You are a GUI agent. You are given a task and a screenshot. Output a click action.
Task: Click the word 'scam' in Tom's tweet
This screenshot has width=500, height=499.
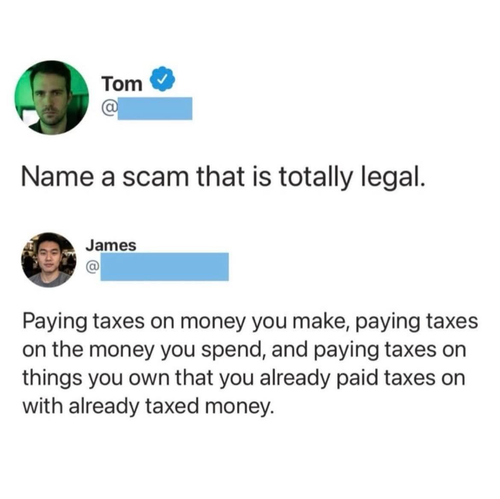[x=156, y=177]
